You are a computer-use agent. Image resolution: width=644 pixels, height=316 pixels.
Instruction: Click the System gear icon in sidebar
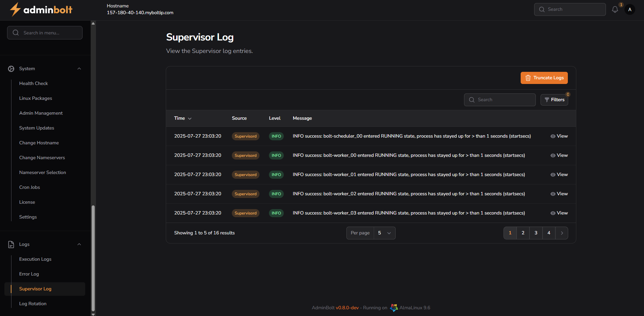(11, 68)
